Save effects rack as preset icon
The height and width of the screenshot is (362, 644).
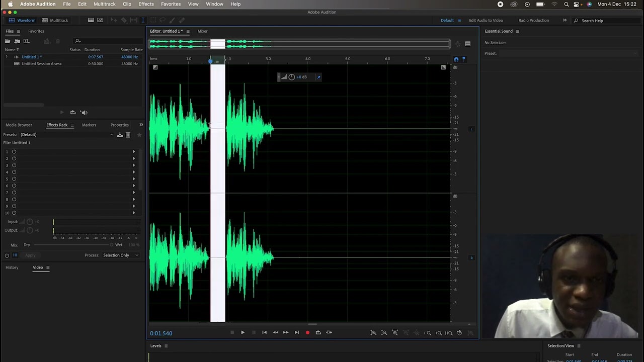[120, 134]
